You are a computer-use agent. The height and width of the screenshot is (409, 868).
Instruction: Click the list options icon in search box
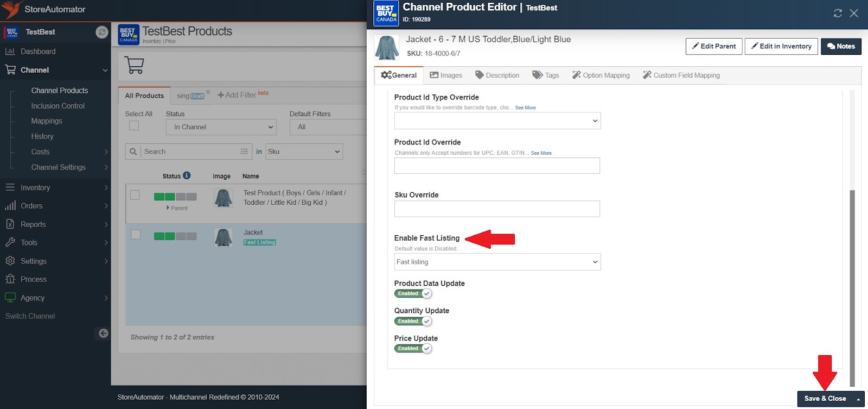[x=244, y=152]
